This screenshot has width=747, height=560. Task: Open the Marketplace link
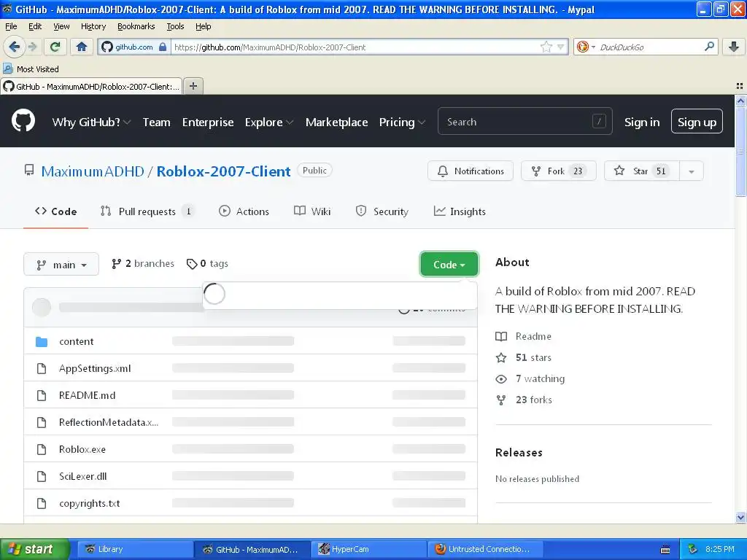click(x=336, y=122)
